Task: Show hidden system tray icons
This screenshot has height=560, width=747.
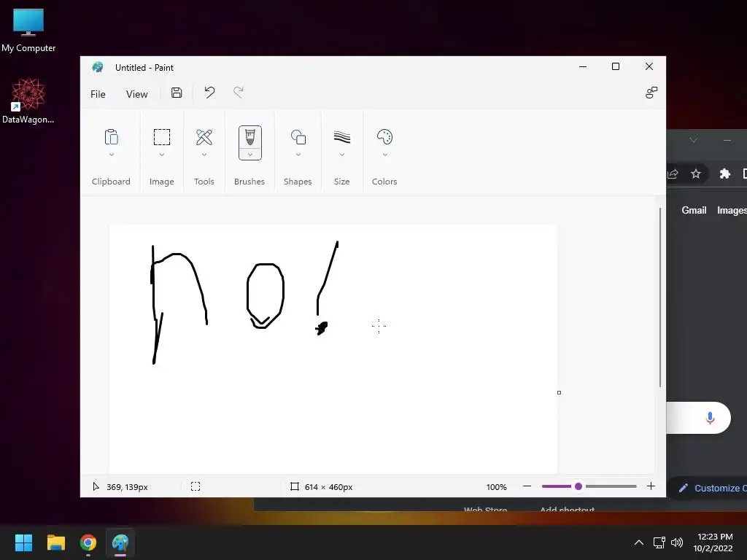Action: 639,542
